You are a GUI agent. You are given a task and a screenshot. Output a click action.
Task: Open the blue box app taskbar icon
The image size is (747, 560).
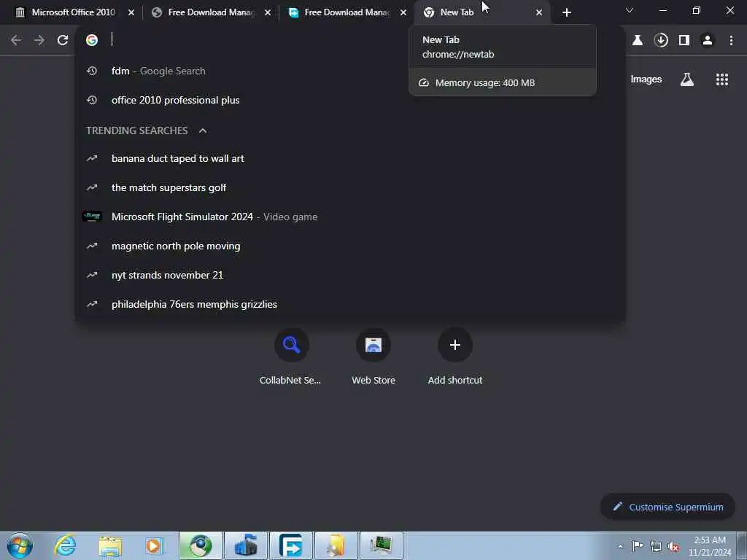(x=246, y=545)
